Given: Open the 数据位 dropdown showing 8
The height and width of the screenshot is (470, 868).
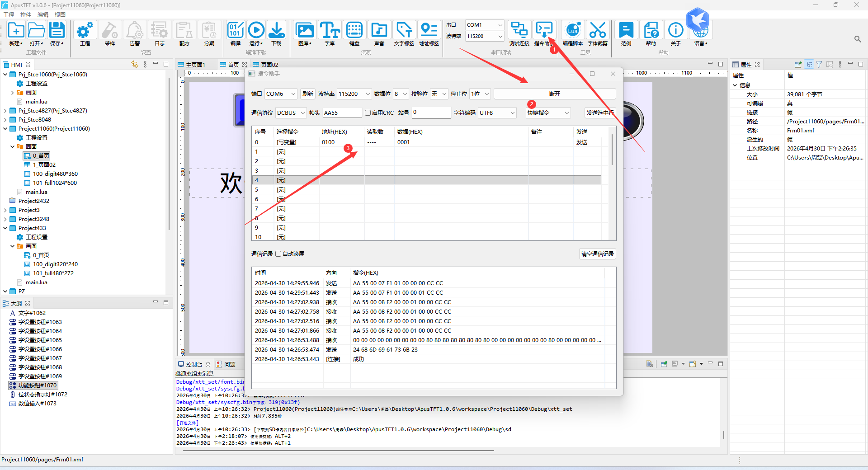Looking at the screenshot, I should pos(401,94).
